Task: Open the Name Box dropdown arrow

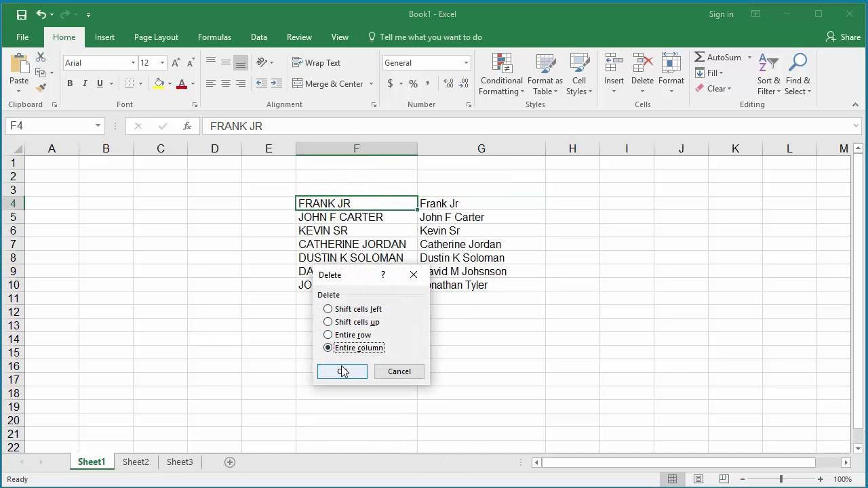Action: tap(98, 126)
